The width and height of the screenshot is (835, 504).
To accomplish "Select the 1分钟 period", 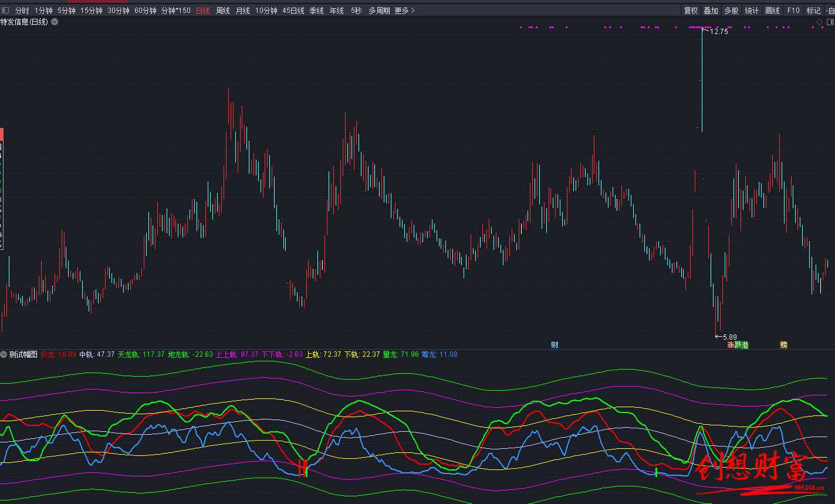I will [x=43, y=11].
